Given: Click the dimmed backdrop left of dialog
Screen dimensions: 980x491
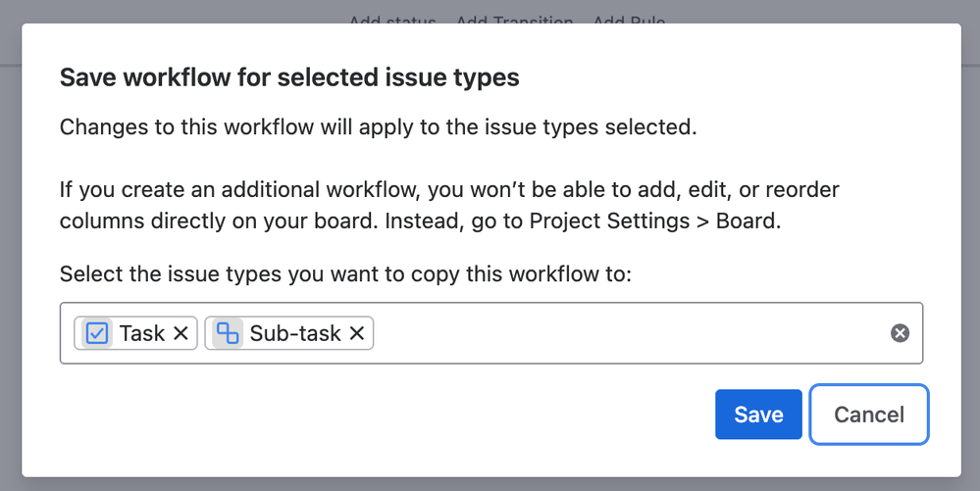Looking at the screenshot, I should pos(11,250).
